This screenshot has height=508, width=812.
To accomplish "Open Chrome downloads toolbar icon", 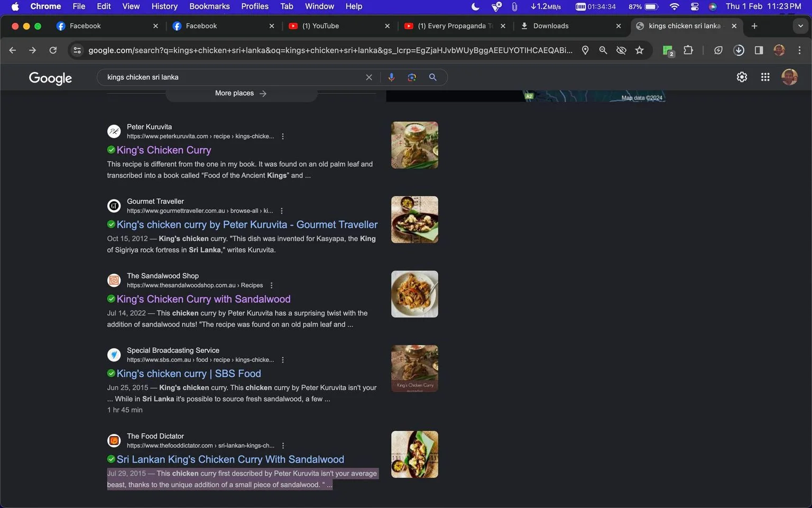I will coord(739,50).
